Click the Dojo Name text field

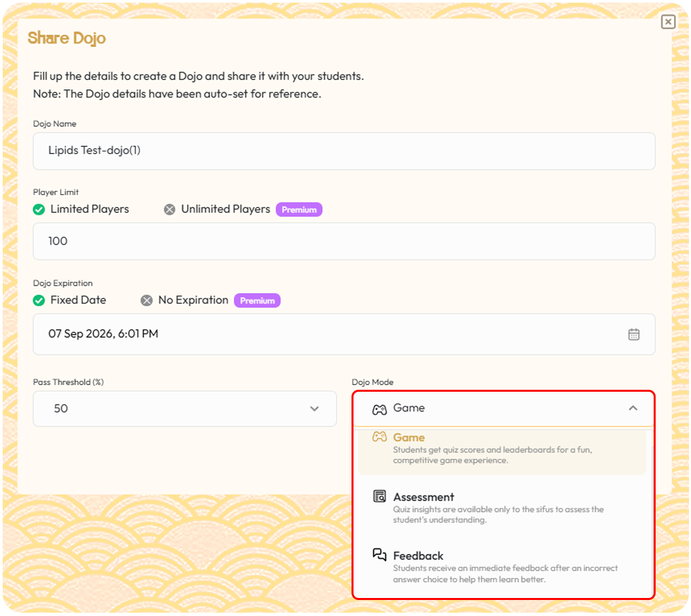tap(343, 151)
